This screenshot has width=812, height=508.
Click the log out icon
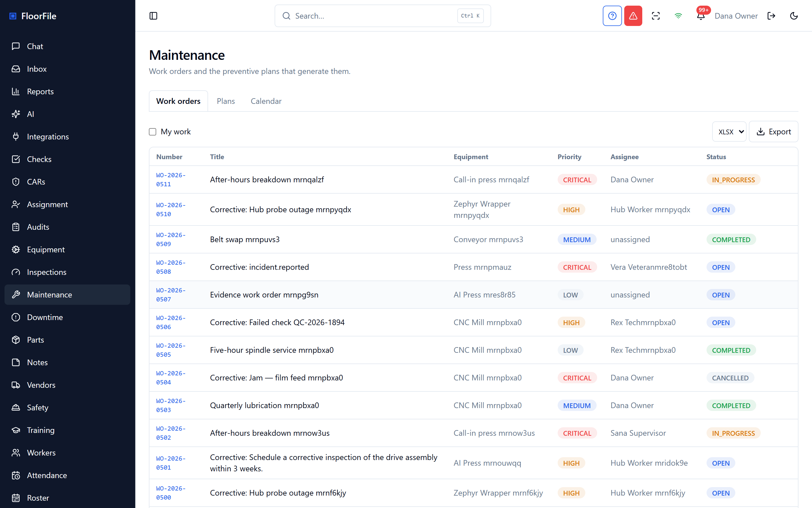(x=771, y=16)
